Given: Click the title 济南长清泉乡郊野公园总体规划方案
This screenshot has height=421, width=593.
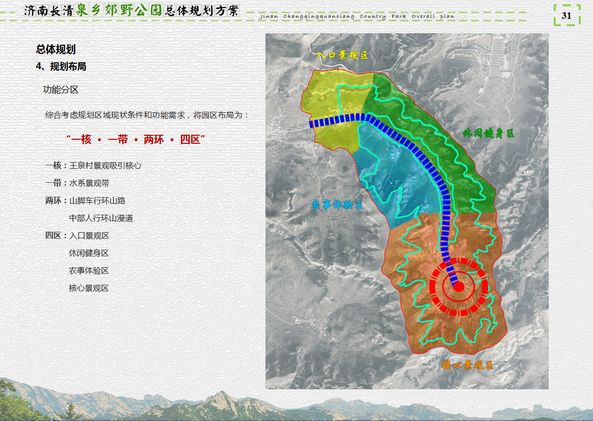Looking at the screenshot, I should click(131, 10).
